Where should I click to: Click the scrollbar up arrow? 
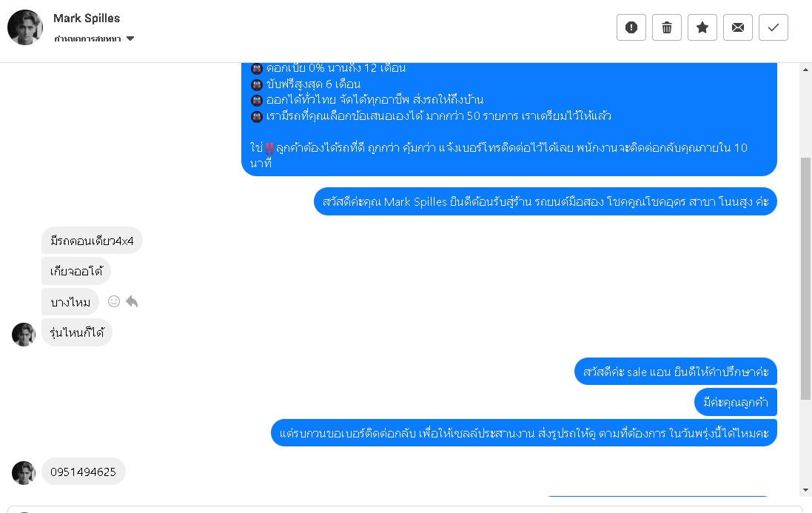[805, 70]
